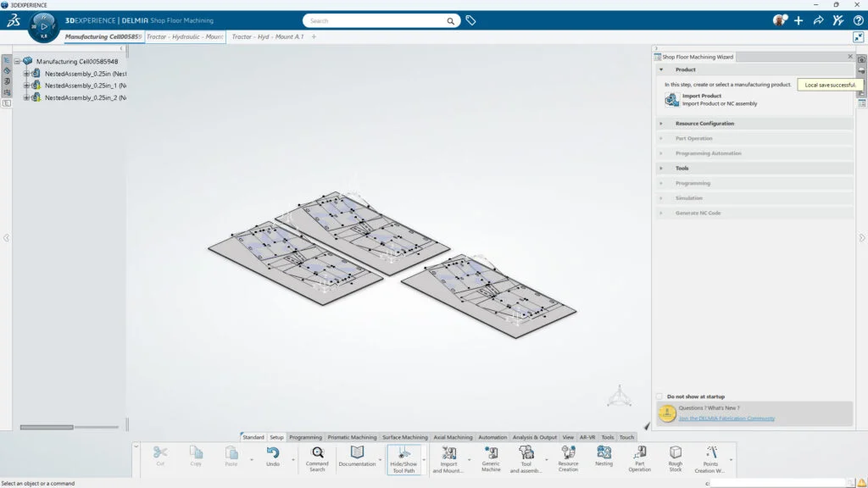Open the help question mark icon
The image size is (868, 488).
click(858, 20)
